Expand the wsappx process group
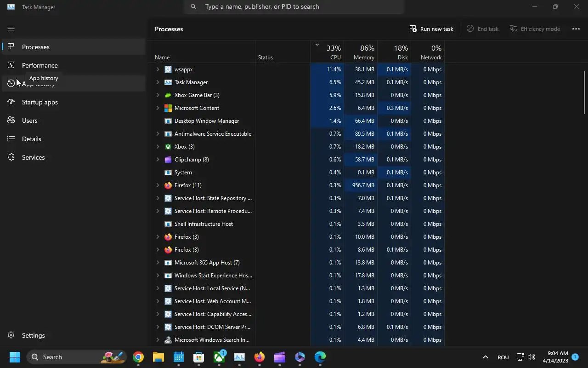 tap(158, 69)
